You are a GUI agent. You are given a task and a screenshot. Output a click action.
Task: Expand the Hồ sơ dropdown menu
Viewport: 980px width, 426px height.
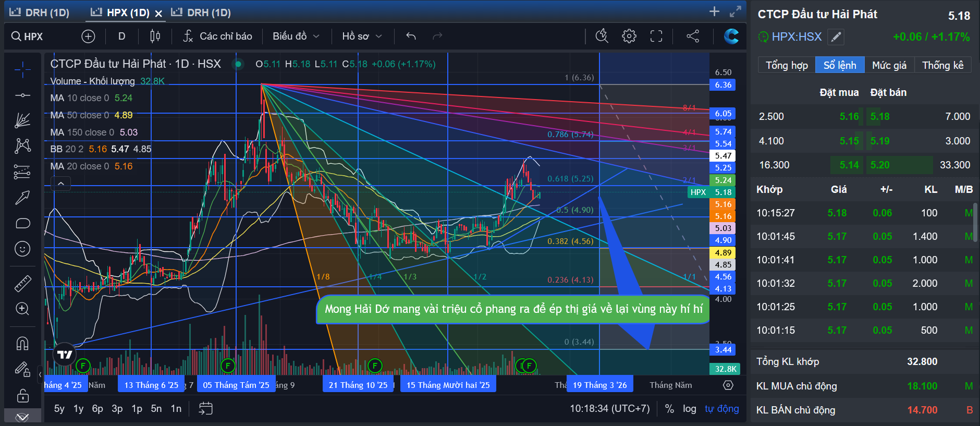pos(362,36)
